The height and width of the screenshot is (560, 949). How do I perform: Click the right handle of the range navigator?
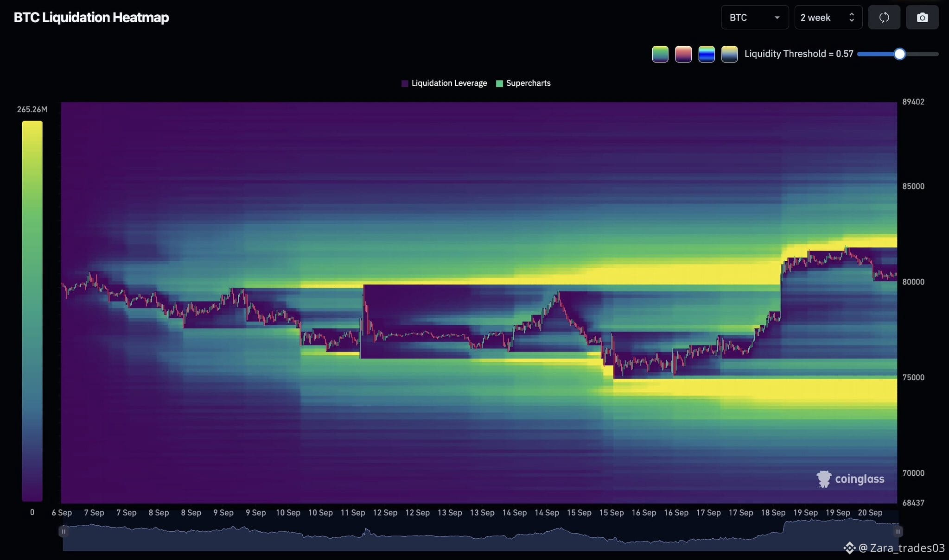pos(898,532)
